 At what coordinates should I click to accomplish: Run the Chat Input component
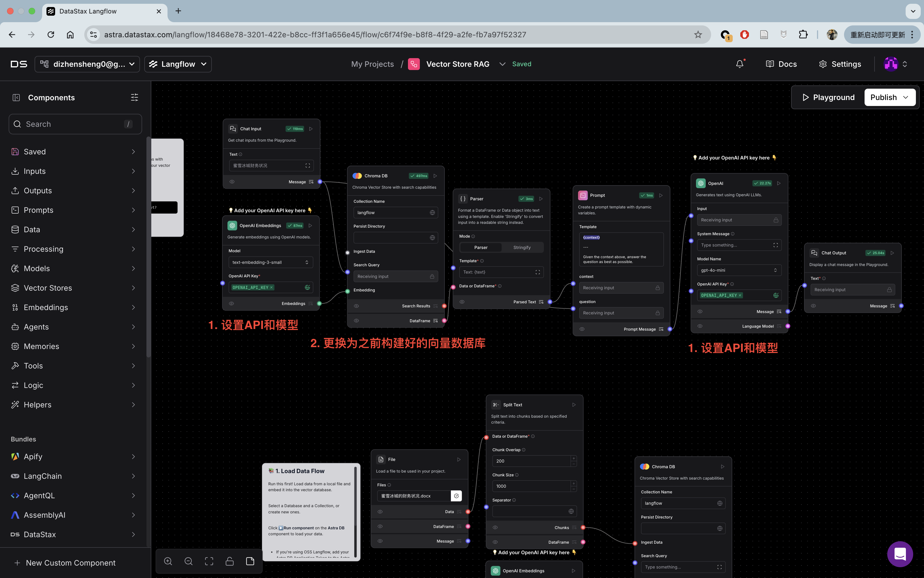click(311, 129)
